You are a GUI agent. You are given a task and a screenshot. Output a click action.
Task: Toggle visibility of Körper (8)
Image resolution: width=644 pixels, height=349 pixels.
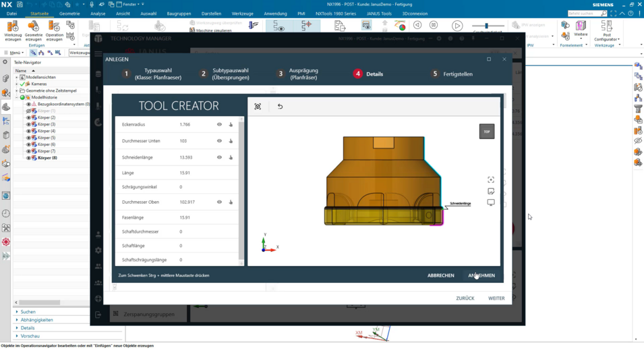pos(29,158)
